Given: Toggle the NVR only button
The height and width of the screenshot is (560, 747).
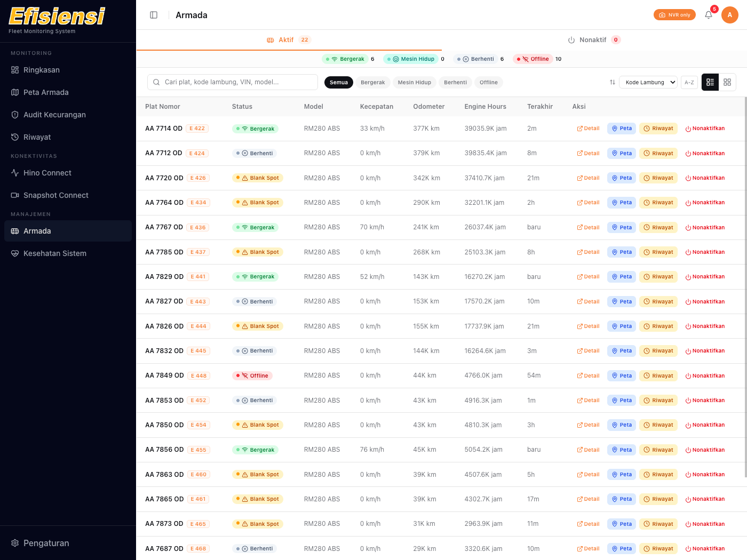Looking at the screenshot, I should click(x=674, y=15).
